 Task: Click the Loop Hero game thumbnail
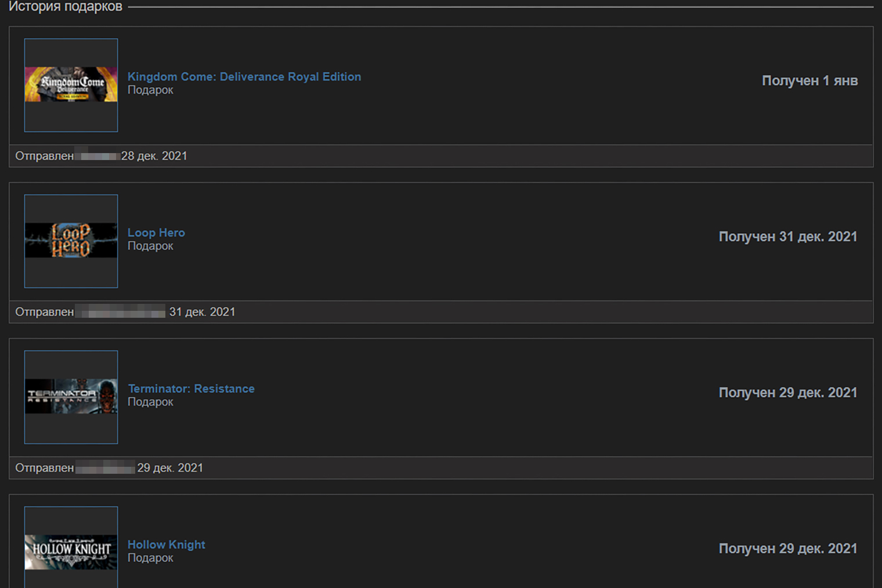(71, 241)
